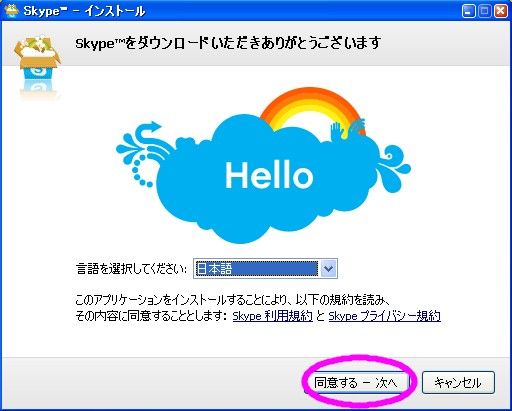Select the 日本語 language field

pyautogui.click(x=265, y=268)
